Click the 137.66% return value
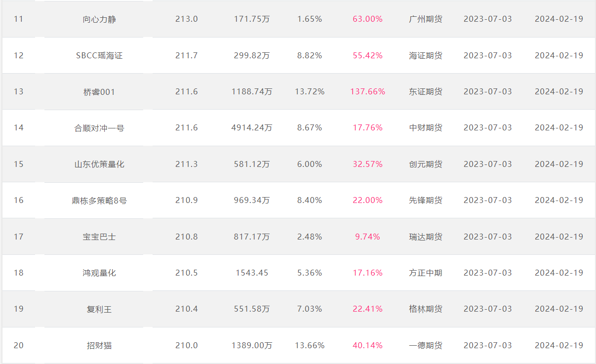This screenshot has width=596, height=364. [368, 91]
